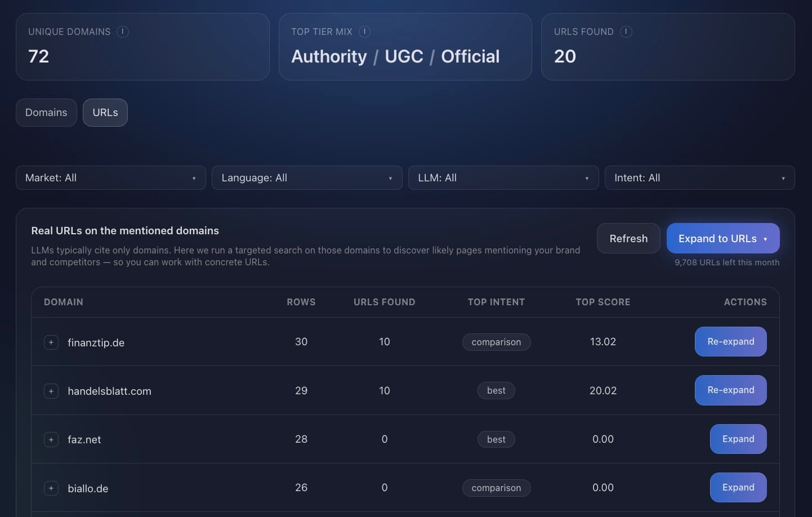Click Expand for faz.net
Viewport: 812px width, 517px height.
pos(738,439)
